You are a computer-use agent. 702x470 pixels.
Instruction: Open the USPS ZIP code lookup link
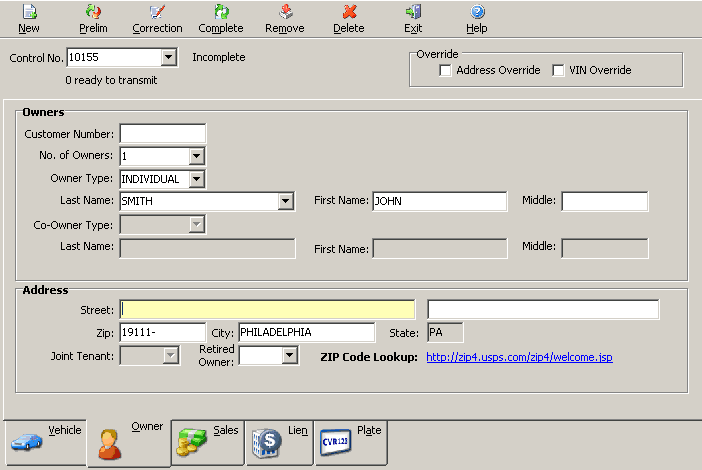point(519,357)
